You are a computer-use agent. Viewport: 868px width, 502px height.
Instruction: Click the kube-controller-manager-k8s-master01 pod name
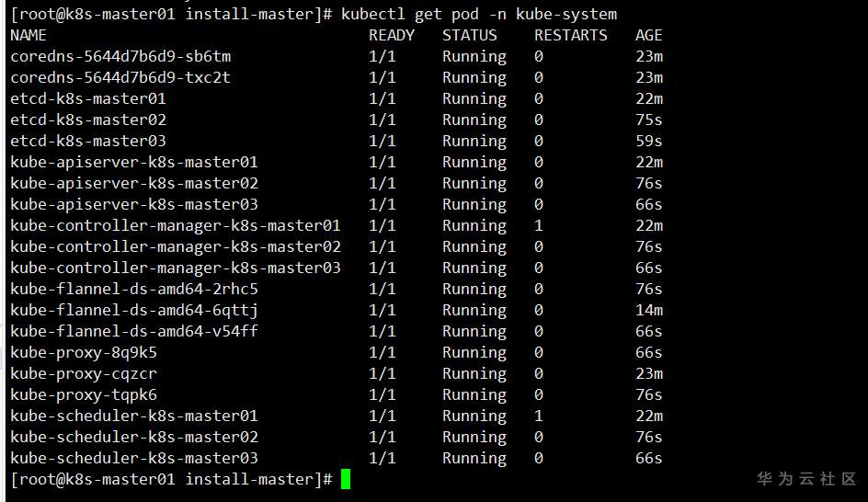pos(176,225)
